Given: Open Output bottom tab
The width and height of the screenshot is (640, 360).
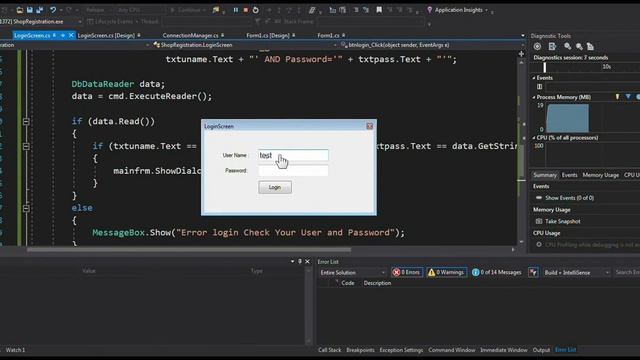Looking at the screenshot, I should 541,350.
